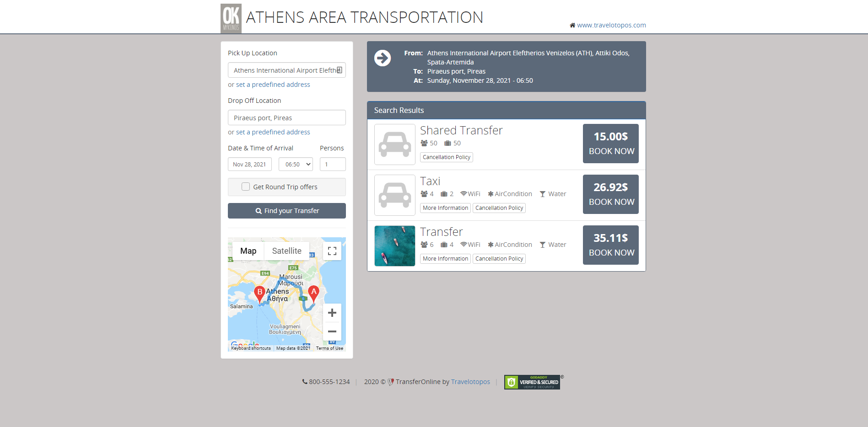View Shared Transfer Cancellation Policy
Viewport: 868px width, 427px height.
click(x=446, y=157)
